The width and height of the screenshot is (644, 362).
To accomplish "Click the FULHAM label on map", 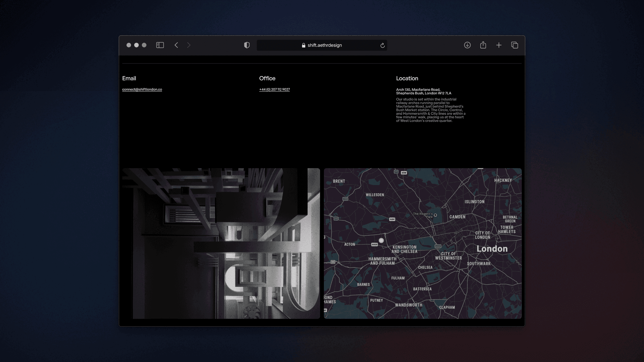I will coord(398,278).
